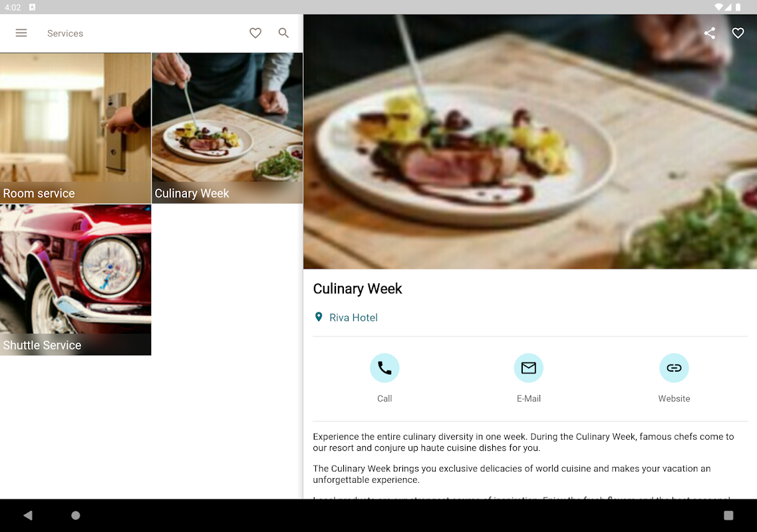Open the Riva Hotel link
Viewport: 757px width, 532px height.
[353, 318]
